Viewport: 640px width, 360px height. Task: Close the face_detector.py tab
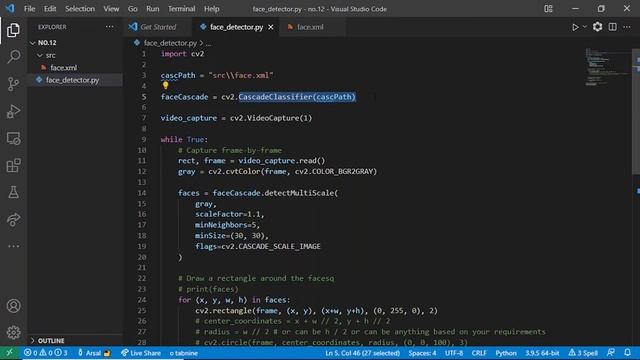271,27
